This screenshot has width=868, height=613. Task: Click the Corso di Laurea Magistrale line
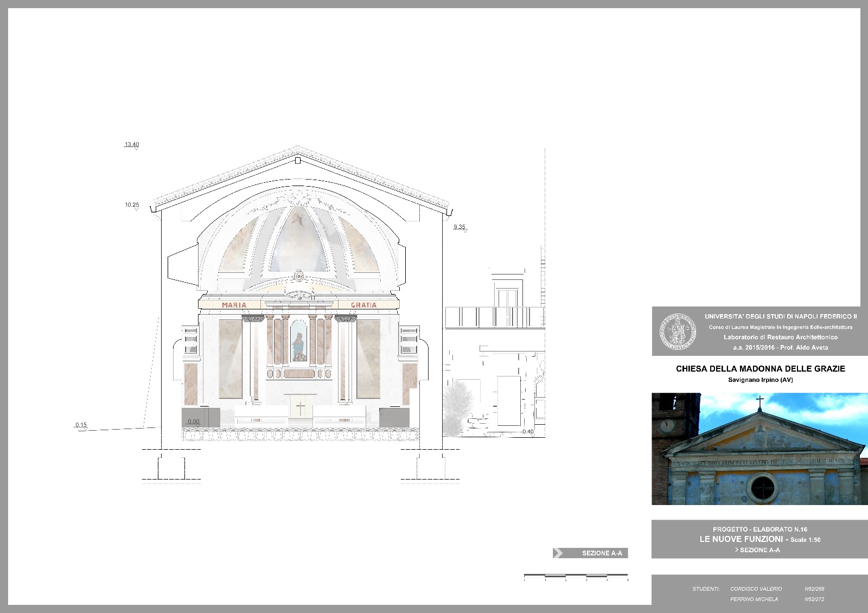(x=781, y=327)
